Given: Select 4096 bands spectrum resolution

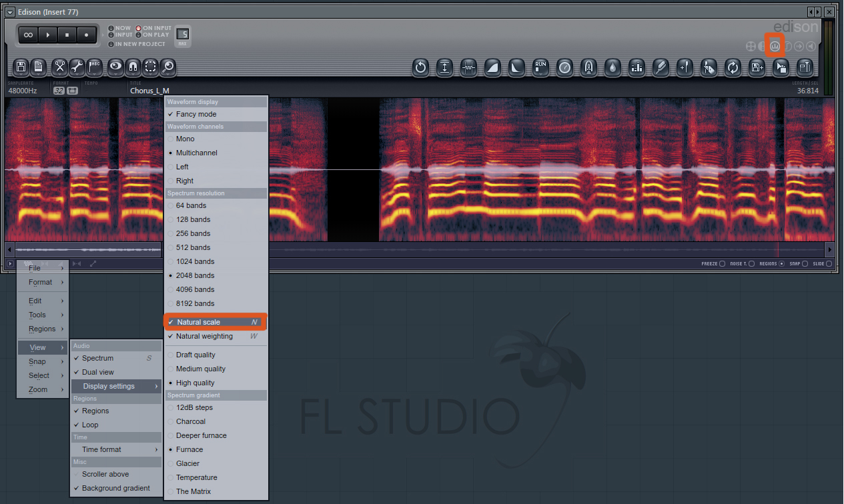Looking at the screenshot, I should pos(216,289).
